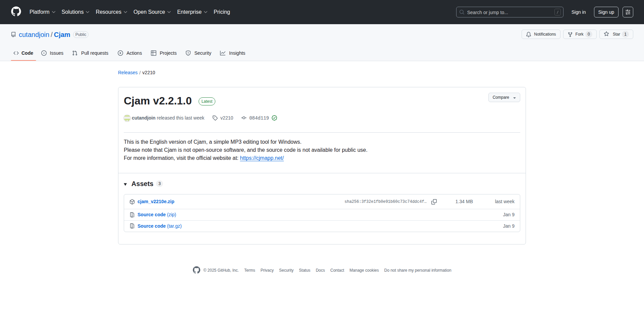The height and width of the screenshot is (316, 644).
Task: Expand the Open Source menu
Action: [152, 12]
